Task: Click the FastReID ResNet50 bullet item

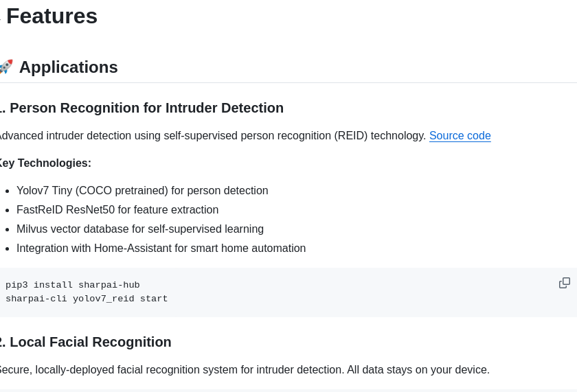Action: point(117,210)
